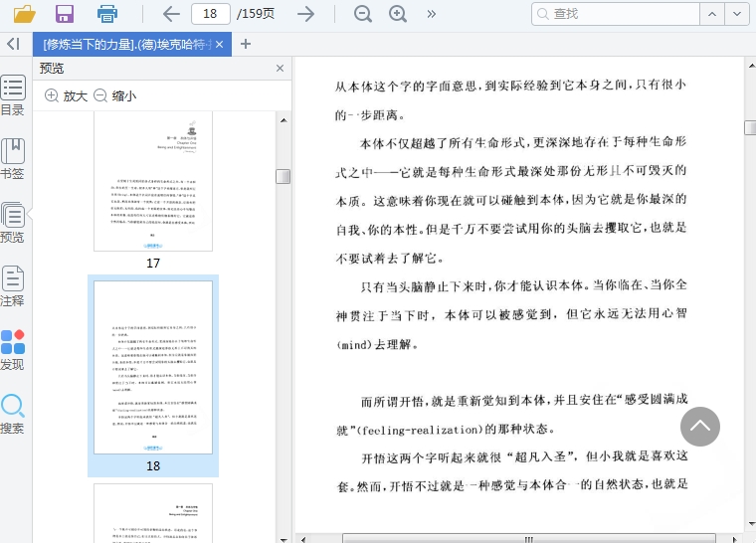Click the thumbnail panel scroll-up arrow
This screenshot has width=756, height=543.
[x=283, y=120]
